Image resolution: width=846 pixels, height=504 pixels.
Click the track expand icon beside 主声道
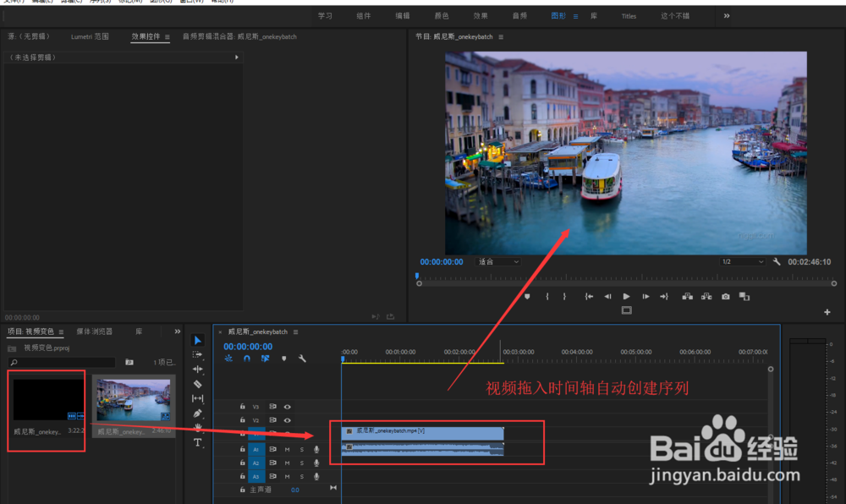coord(333,488)
